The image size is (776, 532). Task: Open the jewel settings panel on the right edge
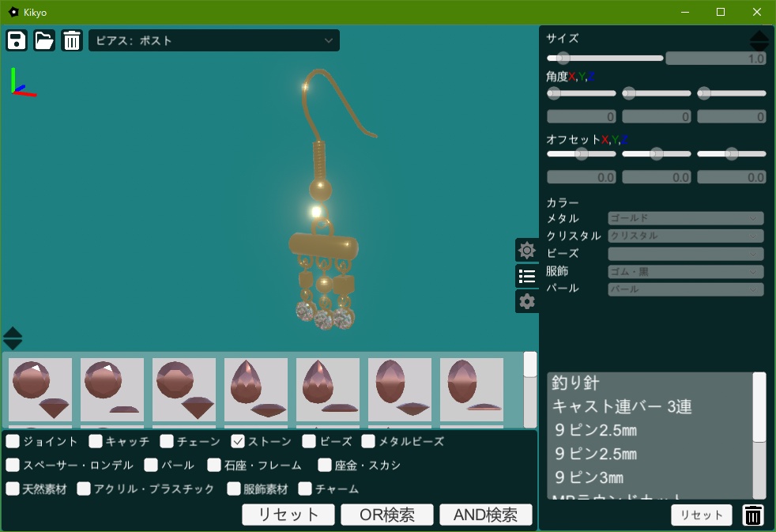[527, 251]
